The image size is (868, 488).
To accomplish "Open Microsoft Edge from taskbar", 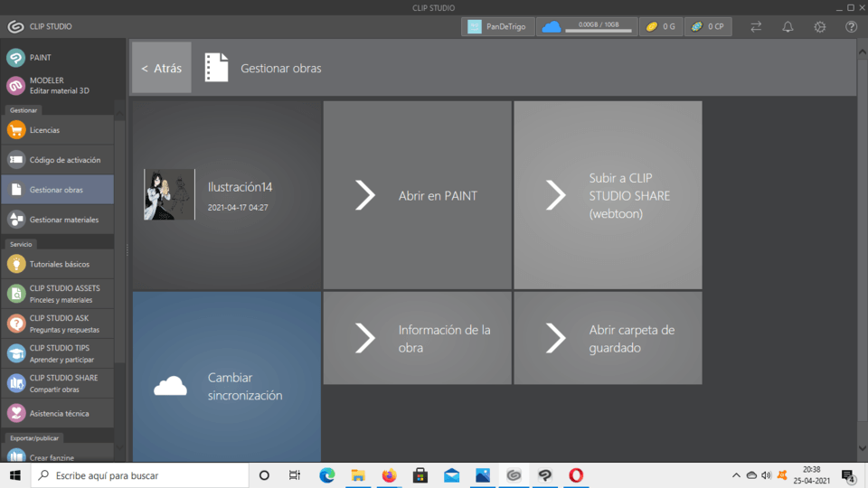I will [x=327, y=475].
